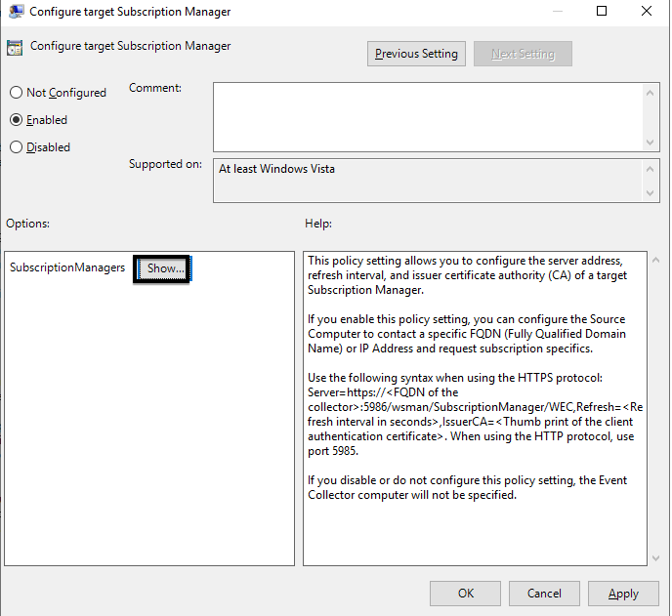Choose the Disabled radio option
The image size is (672, 616).
(x=16, y=147)
